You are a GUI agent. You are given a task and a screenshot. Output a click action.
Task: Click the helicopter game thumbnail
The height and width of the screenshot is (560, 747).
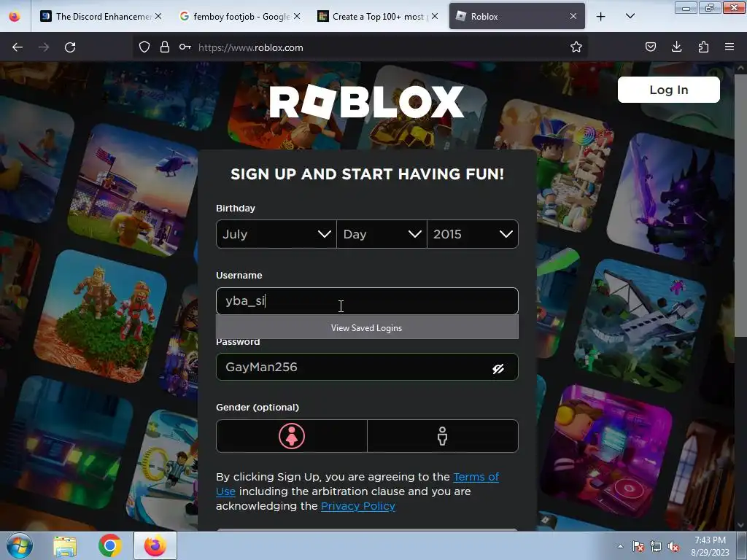coord(133,190)
